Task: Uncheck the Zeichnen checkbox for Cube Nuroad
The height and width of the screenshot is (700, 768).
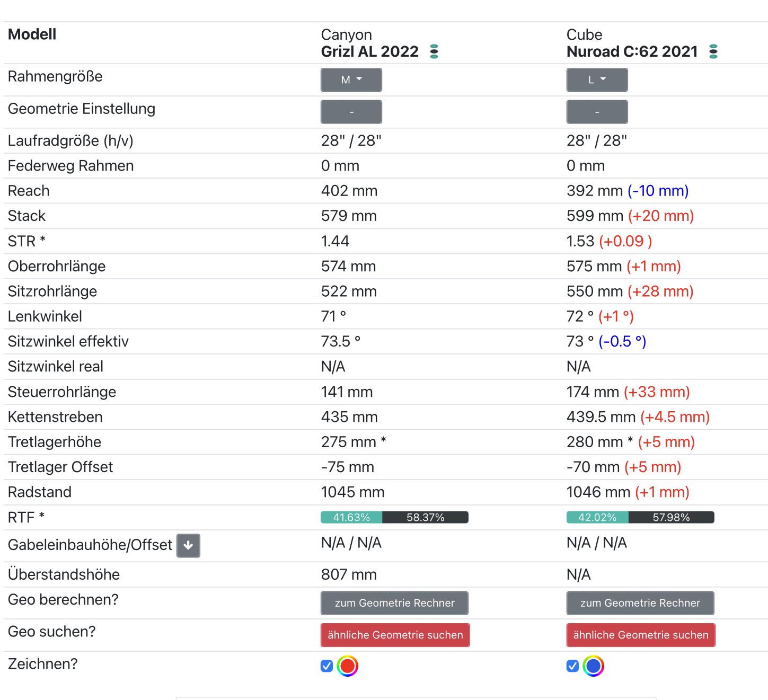Action: (x=572, y=666)
